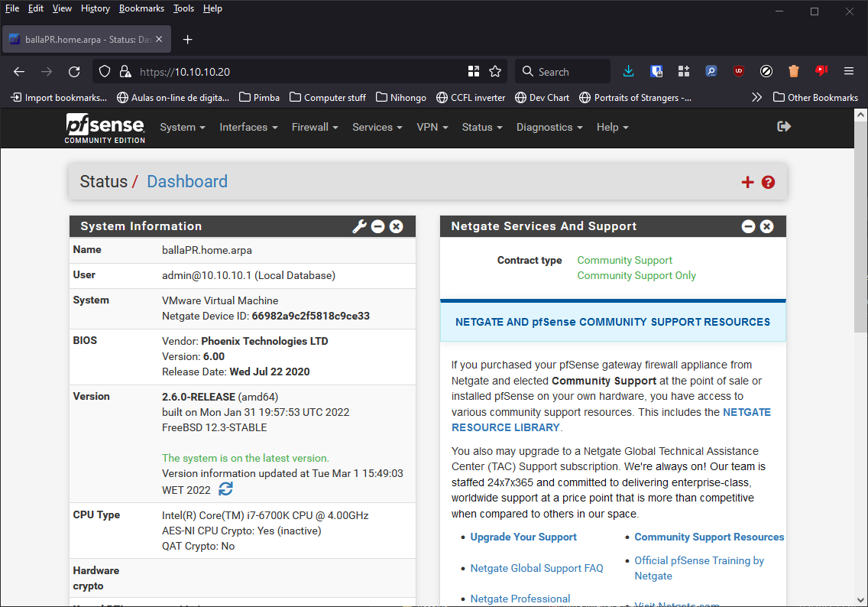Image resolution: width=868 pixels, height=607 pixels.
Task: Expand the Diagnostics dropdown menu
Action: 549,128
